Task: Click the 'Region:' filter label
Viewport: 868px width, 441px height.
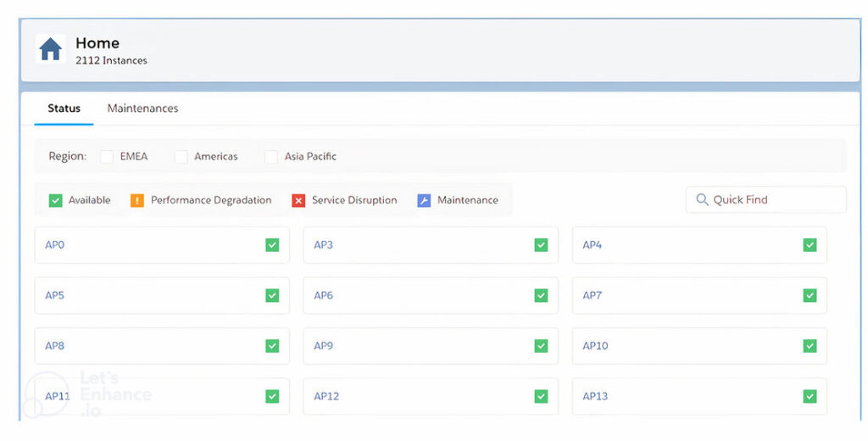Action: (68, 156)
